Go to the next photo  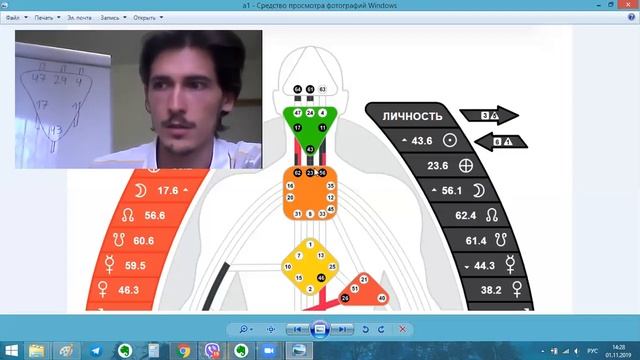(342, 329)
